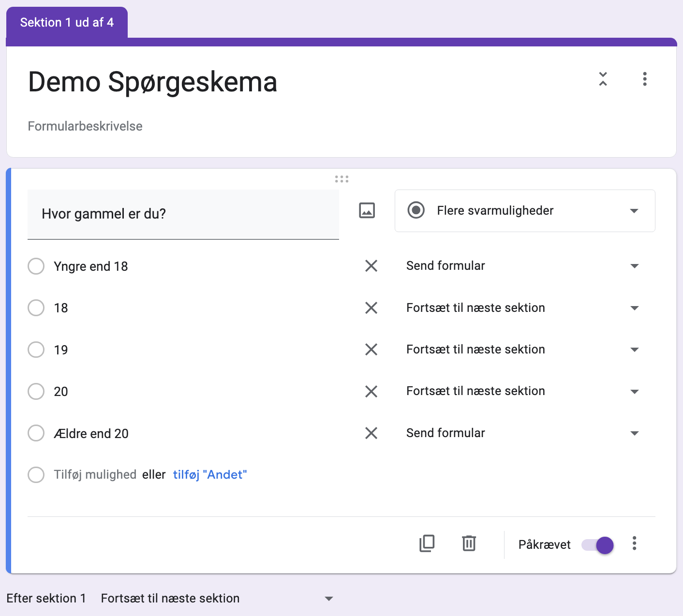This screenshot has height=616, width=683.
Task: Collapse the section using the header arrows icon
Action: pos(603,79)
